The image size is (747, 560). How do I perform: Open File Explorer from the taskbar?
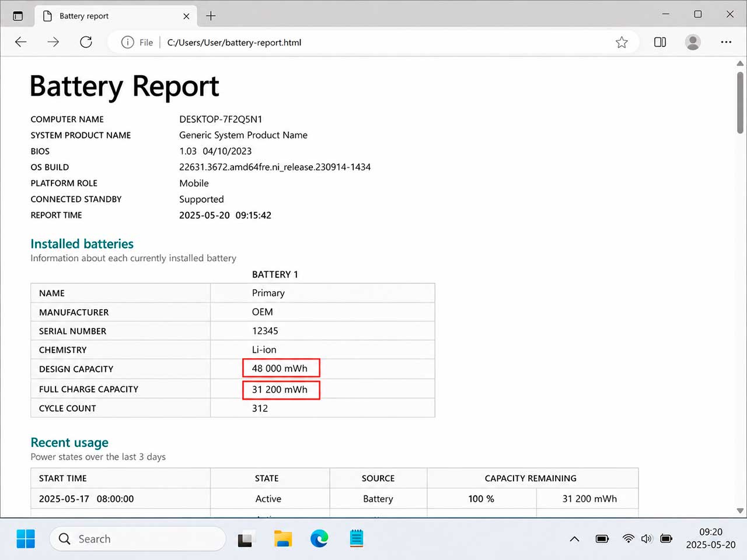tap(283, 538)
